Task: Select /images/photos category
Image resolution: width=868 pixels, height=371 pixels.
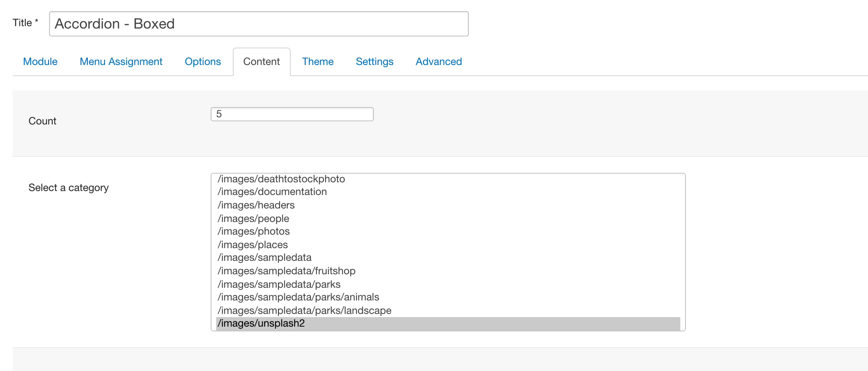Action: (x=448, y=231)
